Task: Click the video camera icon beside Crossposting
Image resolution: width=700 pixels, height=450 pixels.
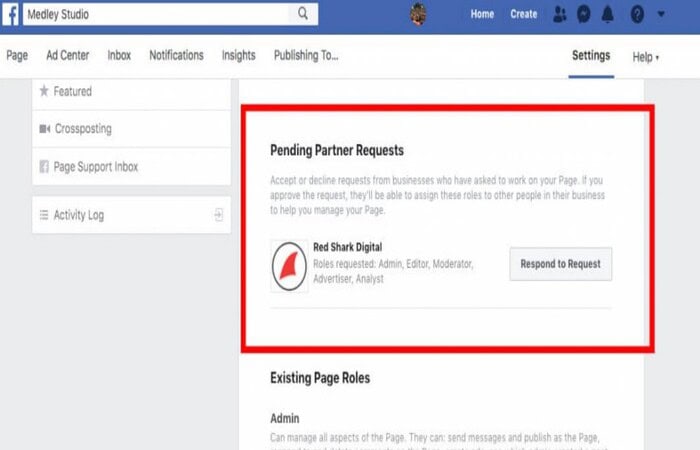Action: click(44, 129)
